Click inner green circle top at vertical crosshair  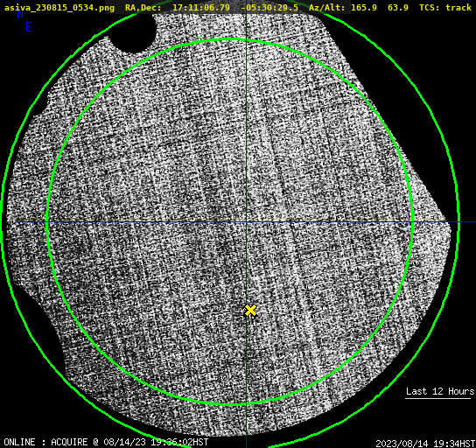pos(246,40)
